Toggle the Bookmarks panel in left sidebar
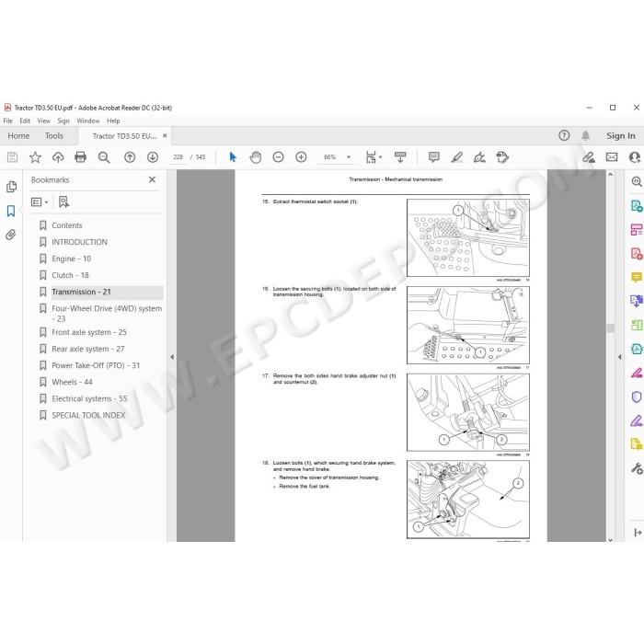 click(x=11, y=211)
